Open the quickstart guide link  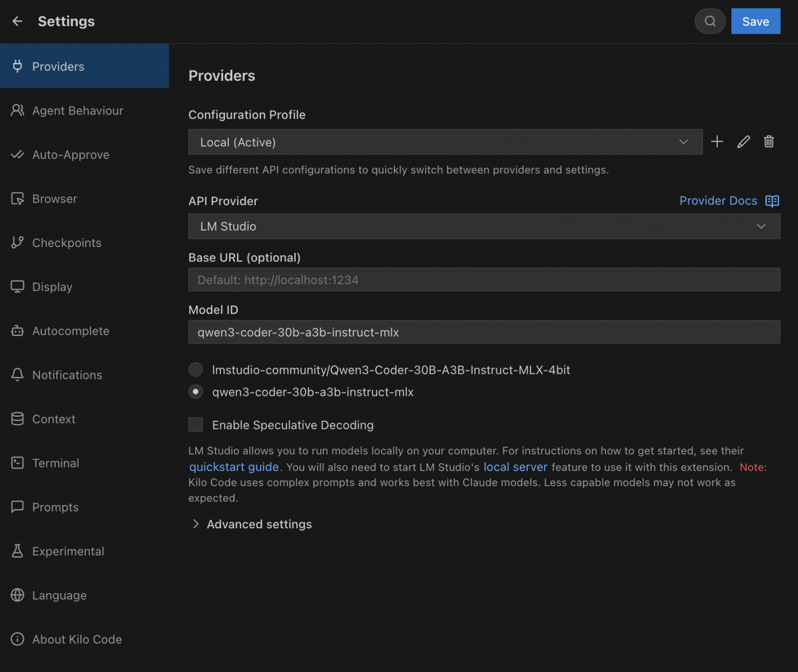tap(234, 467)
